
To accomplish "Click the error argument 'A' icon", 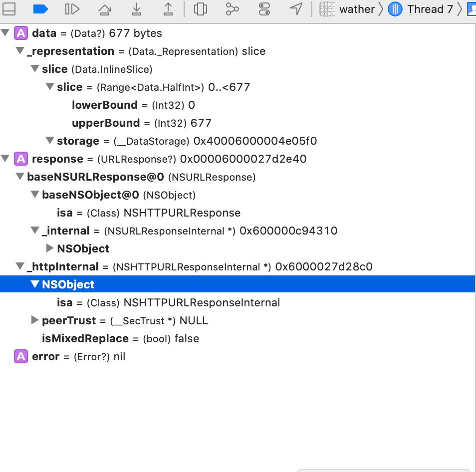I will pyautogui.click(x=21, y=356).
